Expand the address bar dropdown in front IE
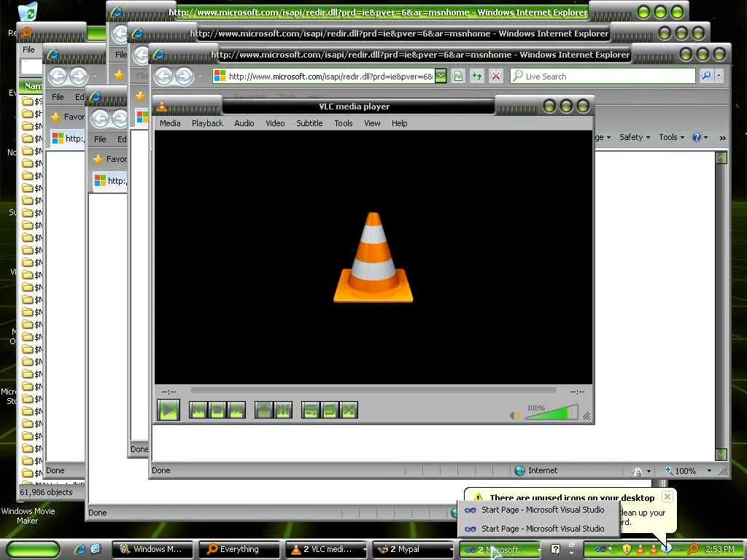The image size is (747, 560). (441, 76)
